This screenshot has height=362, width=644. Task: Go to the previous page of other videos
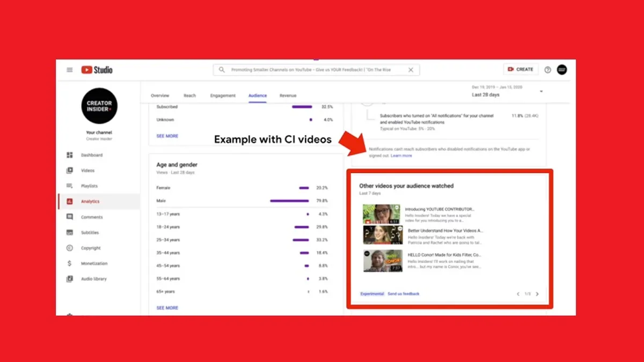coord(518,294)
